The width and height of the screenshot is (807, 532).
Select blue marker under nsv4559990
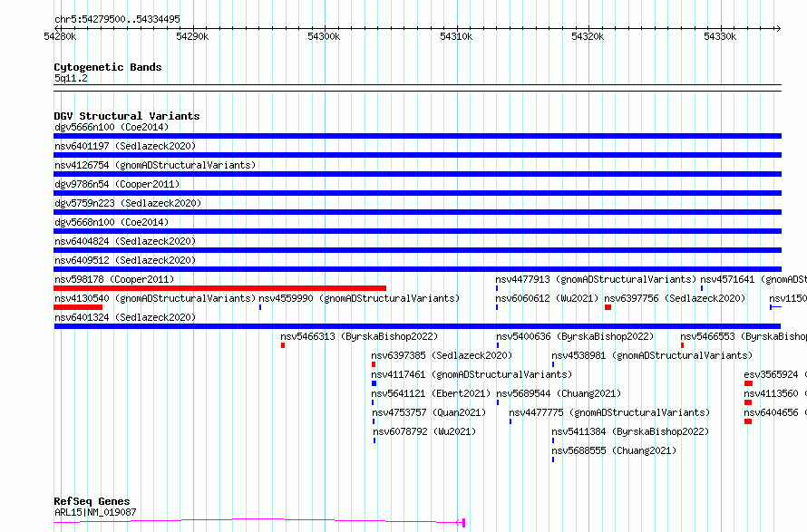pyautogui.click(x=260, y=307)
